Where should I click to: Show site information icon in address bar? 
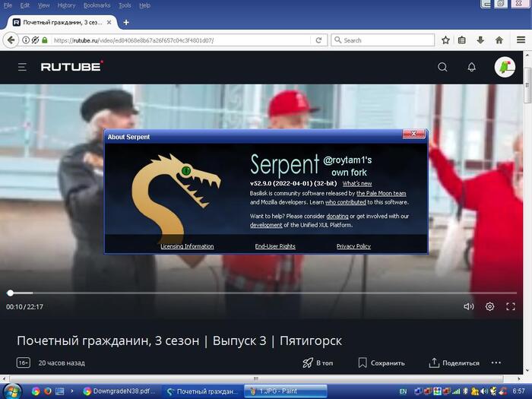tap(25, 40)
